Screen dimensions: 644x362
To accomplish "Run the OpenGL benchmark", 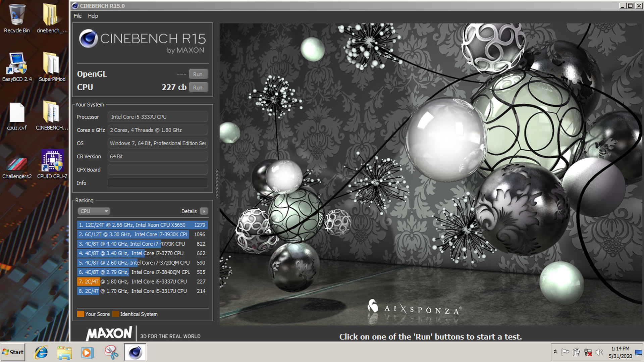I will click(198, 74).
